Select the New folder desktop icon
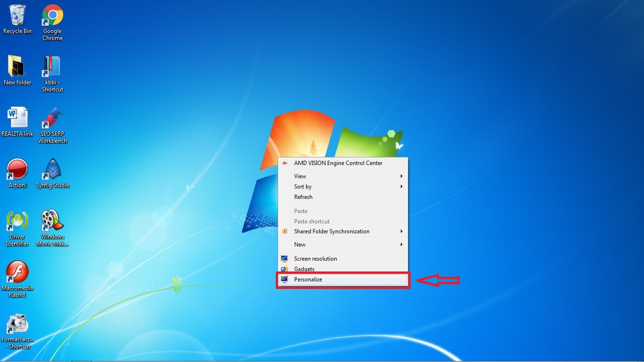Image resolution: width=644 pixels, height=362 pixels. 17,71
